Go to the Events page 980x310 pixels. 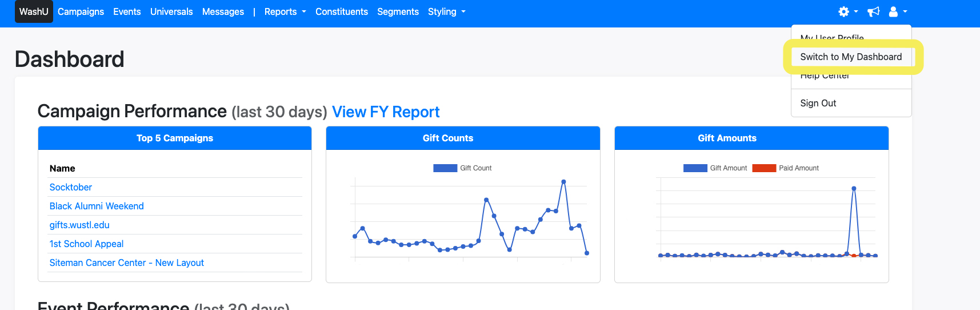tap(127, 11)
